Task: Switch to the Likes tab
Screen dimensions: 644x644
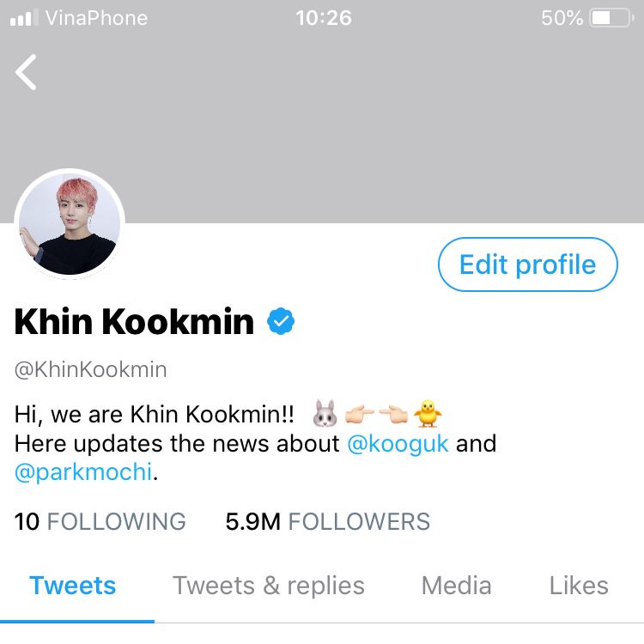Action: (579, 586)
